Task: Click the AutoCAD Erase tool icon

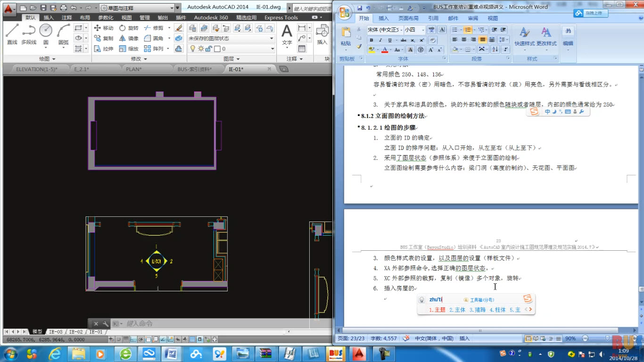Action: [179, 28]
